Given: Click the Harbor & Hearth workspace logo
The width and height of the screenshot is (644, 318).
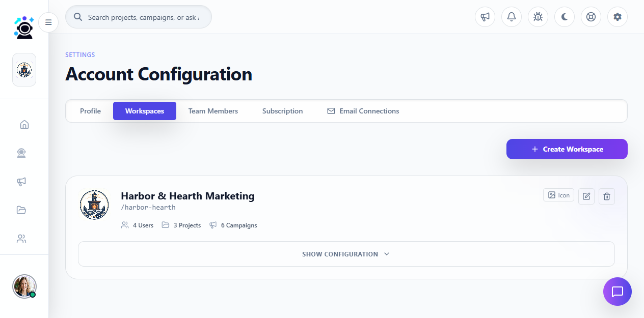Looking at the screenshot, I should tap(94, 205).
